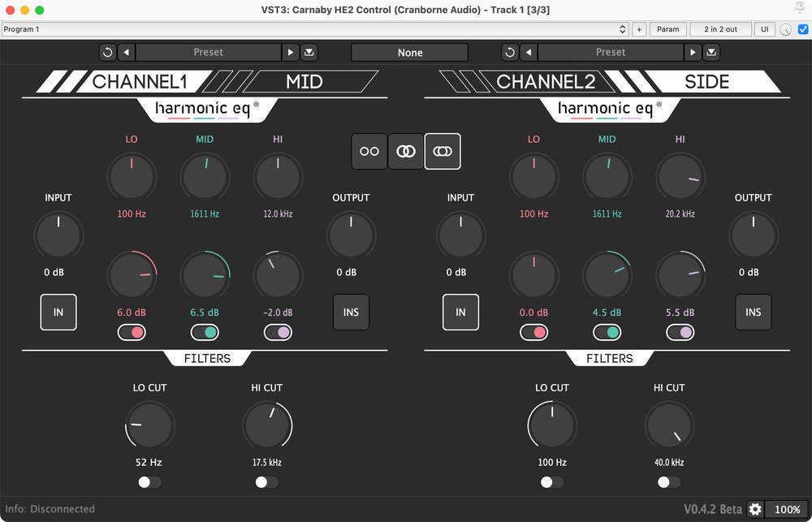Select the unlinked channels mode icon
This screenshot has width=812, height=522.
369,151
